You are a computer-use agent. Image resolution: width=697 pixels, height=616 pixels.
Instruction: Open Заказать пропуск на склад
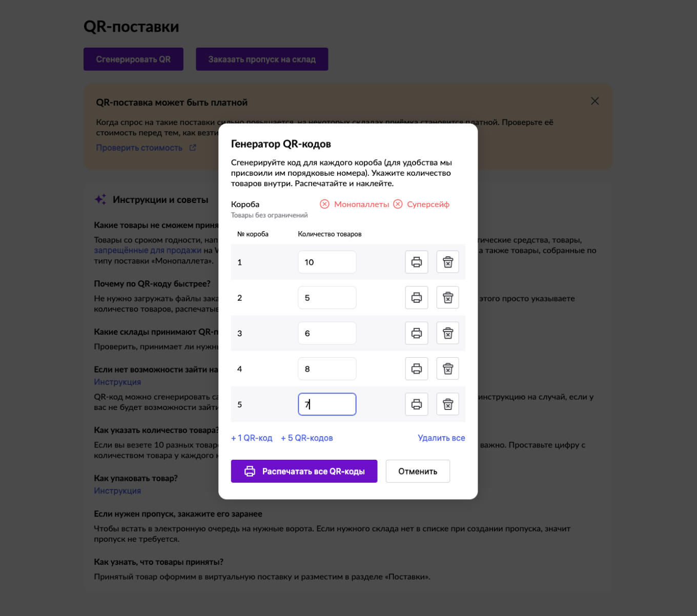click(x=262, y=59)
